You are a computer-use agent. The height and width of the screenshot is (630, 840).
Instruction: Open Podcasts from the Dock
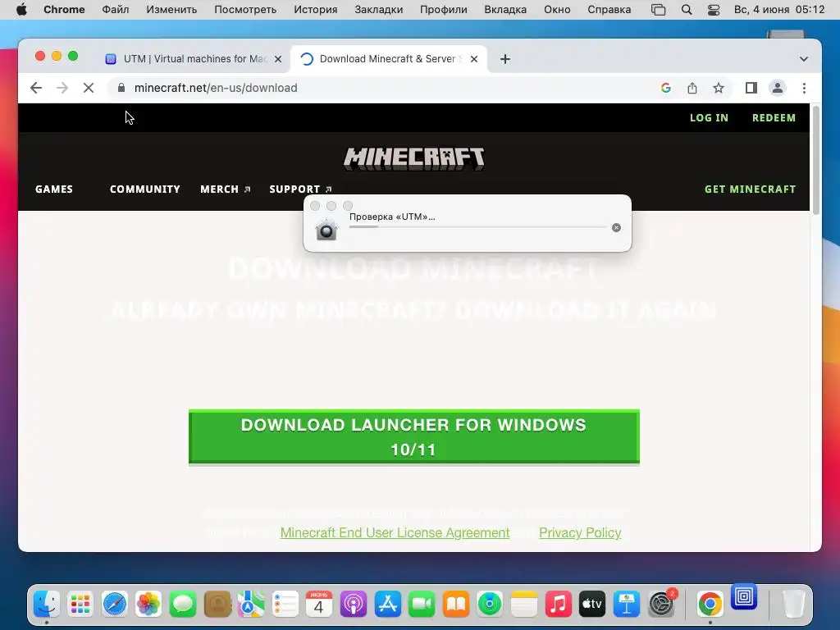click(353, 605)
